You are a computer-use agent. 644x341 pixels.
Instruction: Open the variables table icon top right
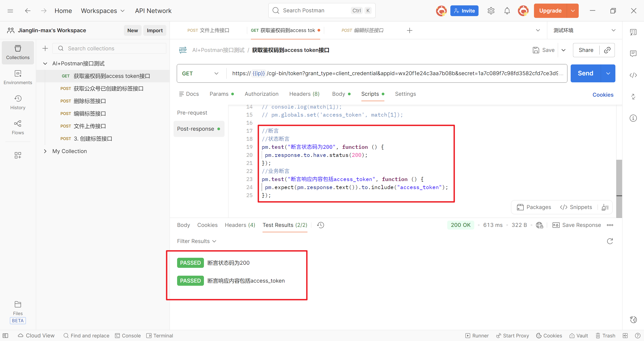click(x=633, y=32)
